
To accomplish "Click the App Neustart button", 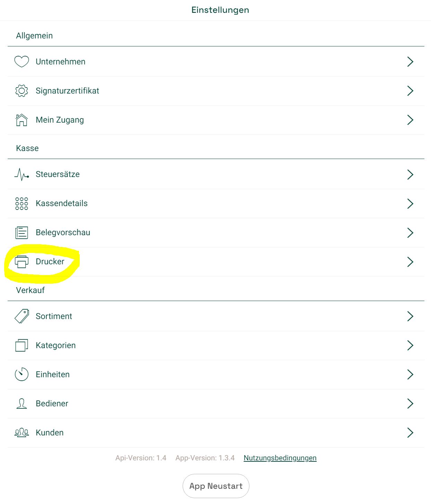I will (x=216, y=486).
